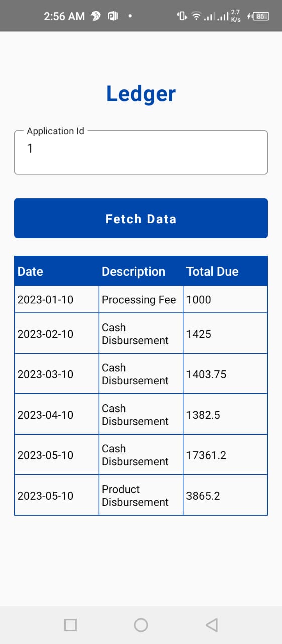Tap the Android back triangle icon
Viewport: 282px width, 644px height.
tap(212, 625)
